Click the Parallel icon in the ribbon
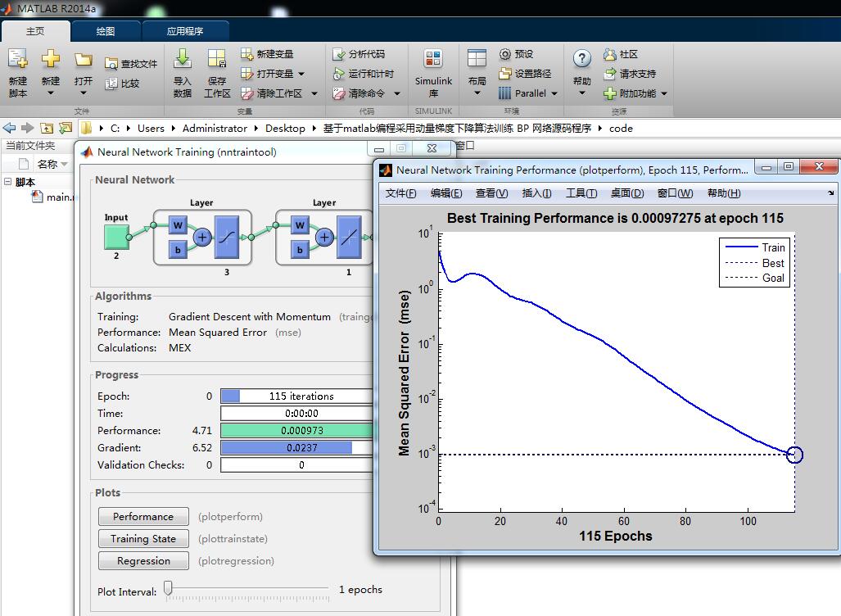841x616 pixels. coord(504,93)
